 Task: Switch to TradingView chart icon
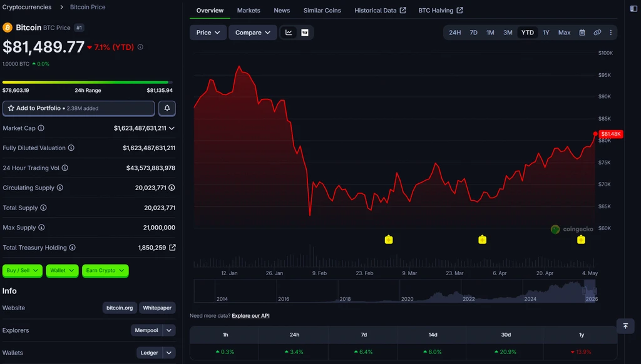click(305, 33)
